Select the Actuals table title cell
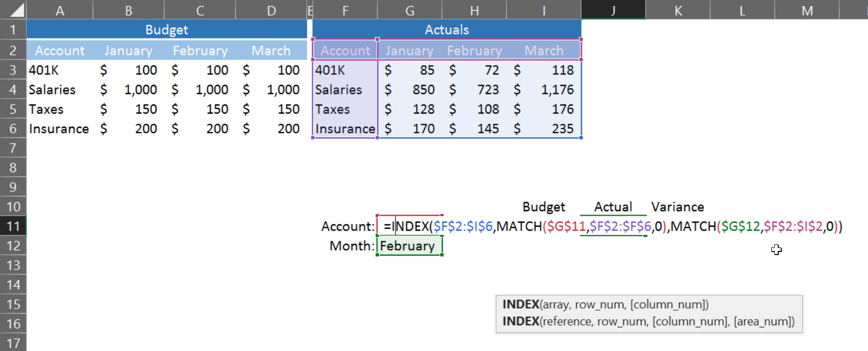The image size is (868, 351). tap(446, 30)
